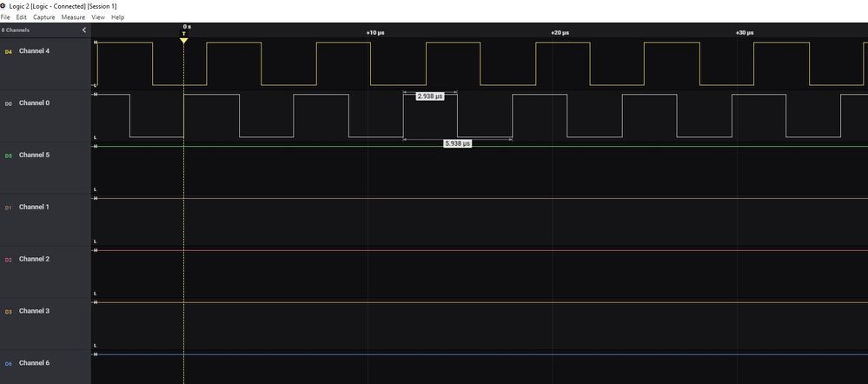868x384 pixels.
Task: Collapse the channels sidebar with the chevron
Action: (x=84, y=30)
